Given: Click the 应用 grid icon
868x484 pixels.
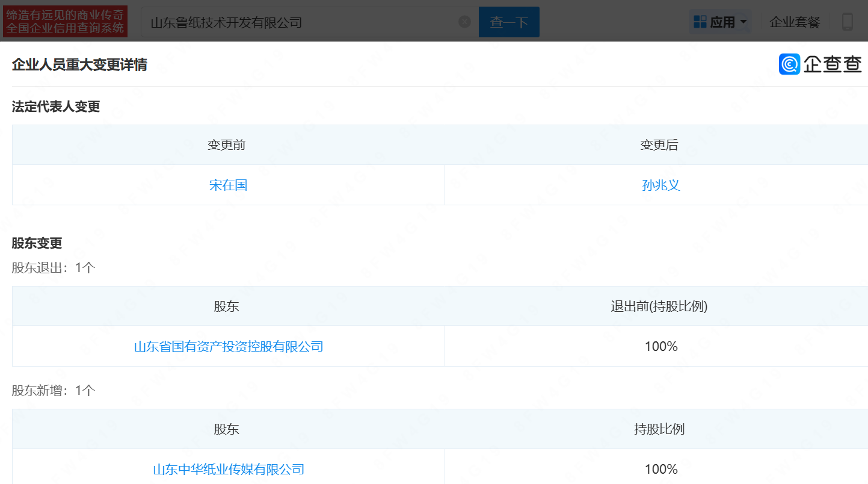Looking at the screenshot, I should 700,22.
